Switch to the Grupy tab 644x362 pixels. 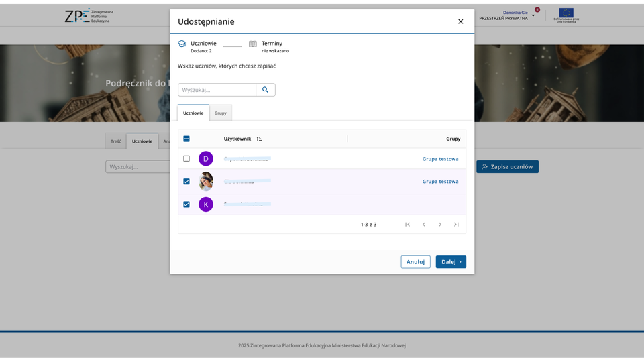[x=221, y=113]
